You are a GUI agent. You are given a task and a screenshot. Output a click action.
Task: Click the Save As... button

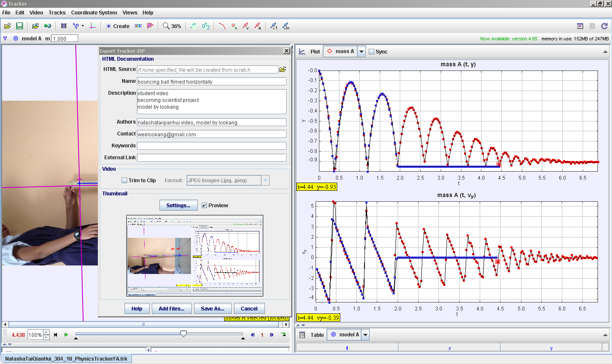coord(212,309)
